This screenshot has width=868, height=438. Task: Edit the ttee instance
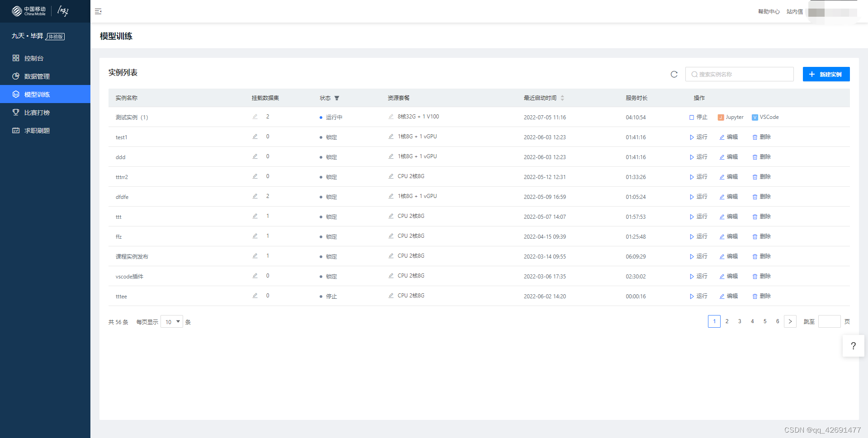click(729, 296)
